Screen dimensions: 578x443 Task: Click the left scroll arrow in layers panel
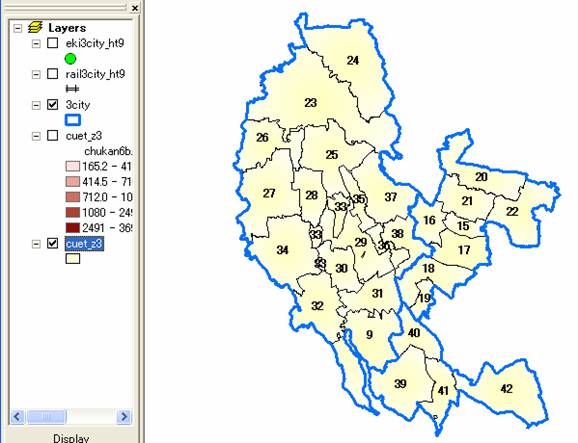pos(17,417)
